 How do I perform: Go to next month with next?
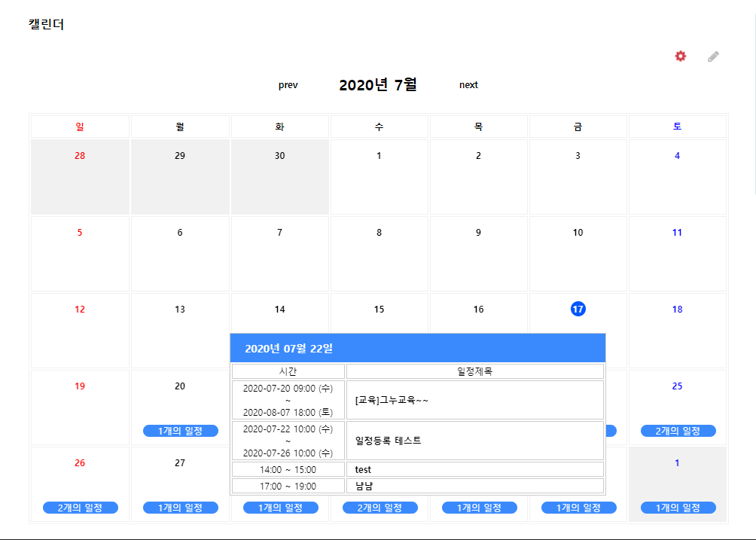pyautogui.click(x=468, y=85)
